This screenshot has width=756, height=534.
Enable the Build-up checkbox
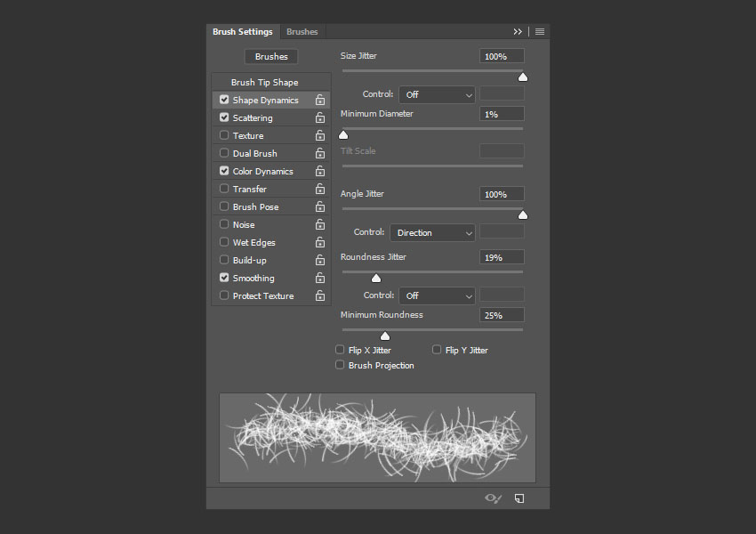click(224, 260)
